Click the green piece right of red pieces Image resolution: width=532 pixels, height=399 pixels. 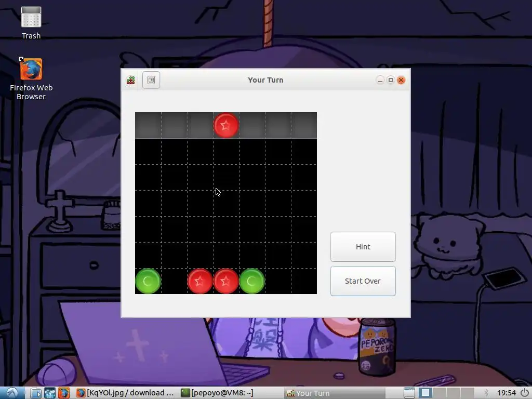tap(252, 281)
